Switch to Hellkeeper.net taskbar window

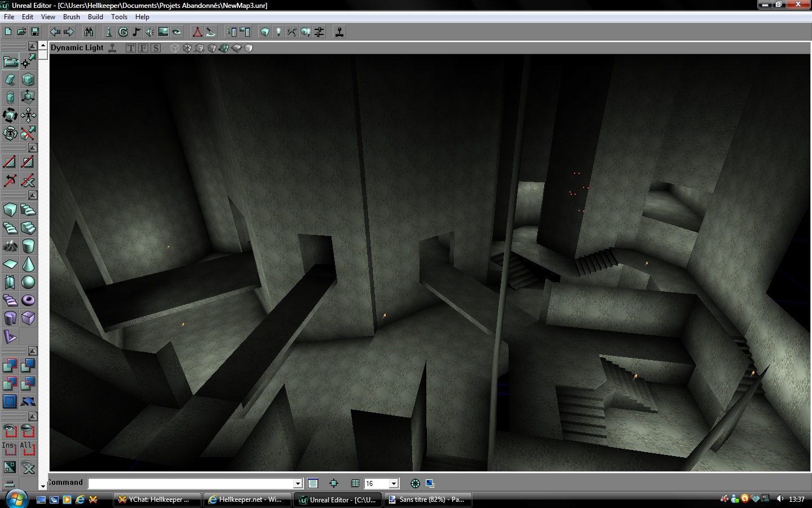(247, 500)
